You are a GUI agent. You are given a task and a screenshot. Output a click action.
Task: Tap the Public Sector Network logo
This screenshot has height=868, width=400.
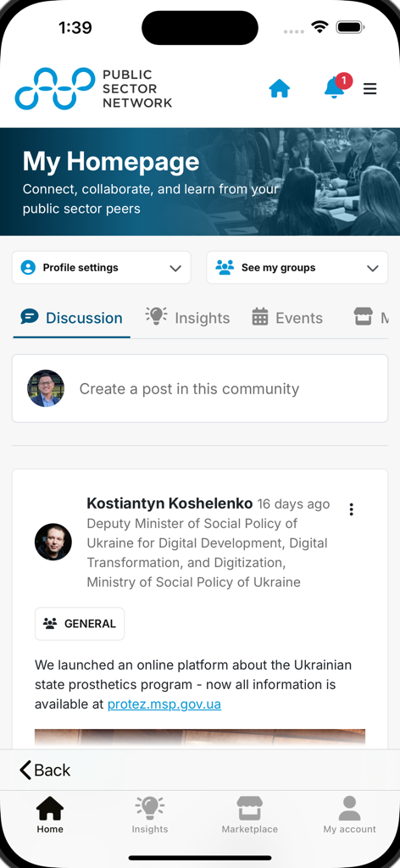(x=93, y=88)
